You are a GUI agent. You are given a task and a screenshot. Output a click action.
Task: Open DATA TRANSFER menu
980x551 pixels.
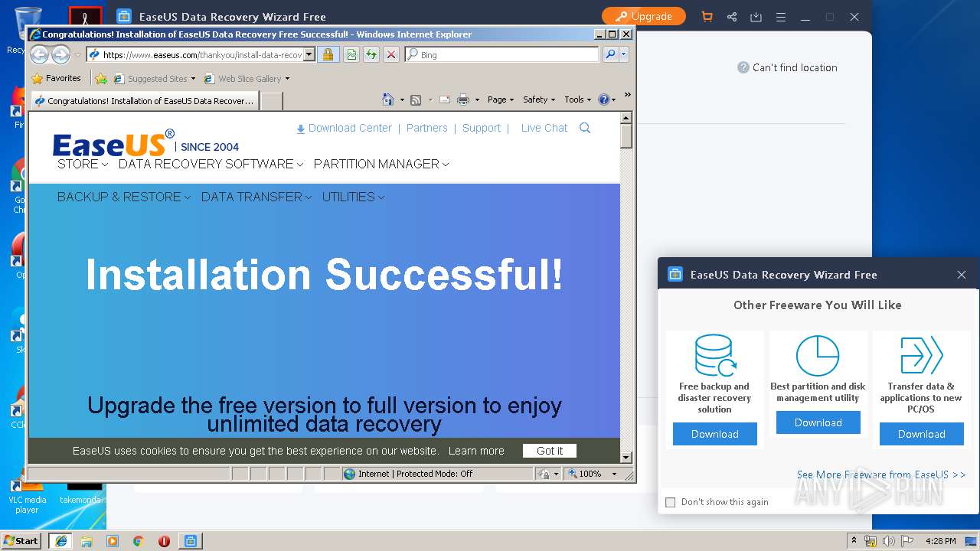tap(256, 197)
